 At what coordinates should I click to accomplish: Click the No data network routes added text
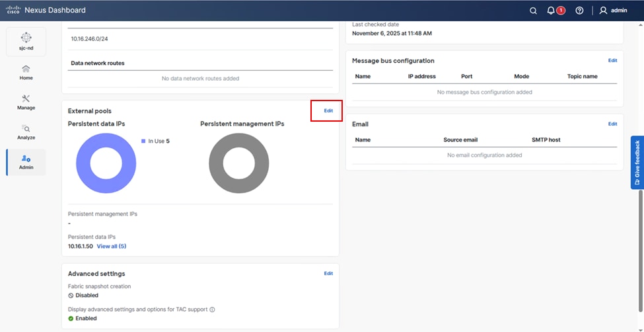pos(200,78)
